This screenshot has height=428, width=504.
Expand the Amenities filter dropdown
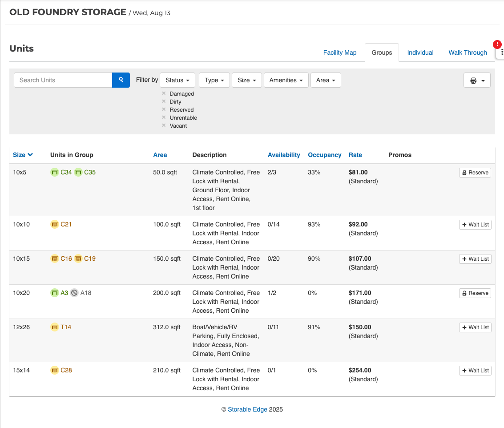pyautogui.click(x=286, y=80)
